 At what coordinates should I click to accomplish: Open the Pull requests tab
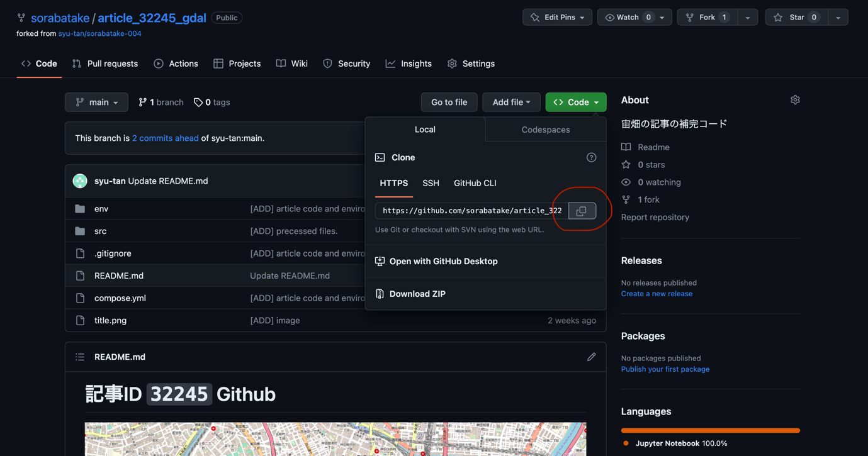point(105,64)
